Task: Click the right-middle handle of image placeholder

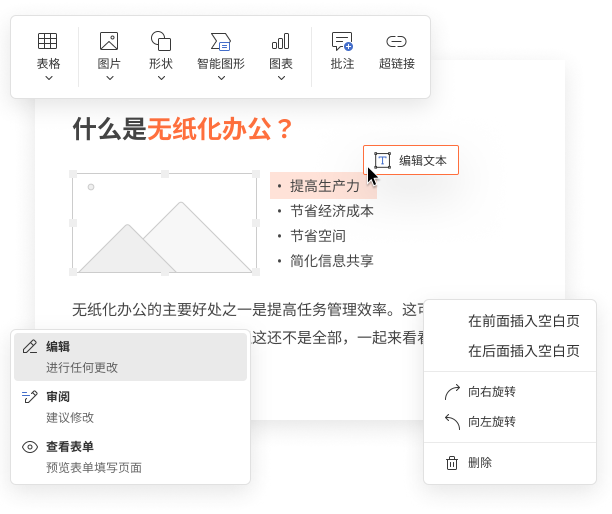Action: 256,223
